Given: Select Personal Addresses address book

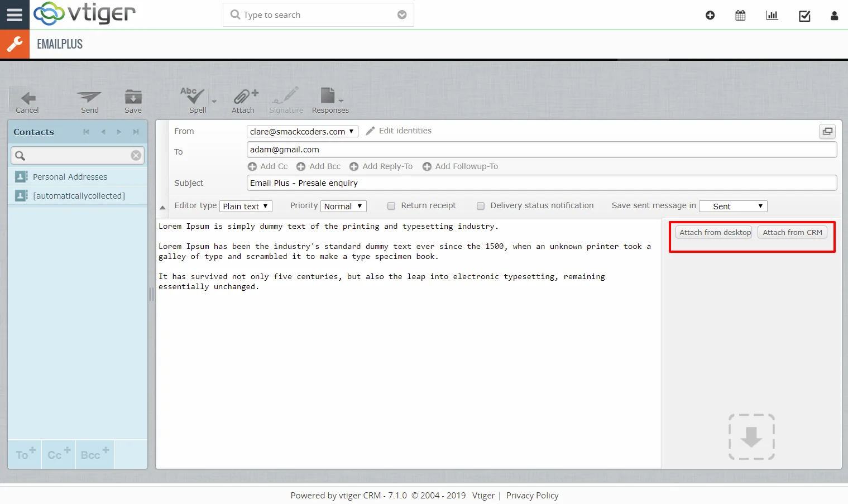Looking at the screenshot, I should [x=70, y=177].
